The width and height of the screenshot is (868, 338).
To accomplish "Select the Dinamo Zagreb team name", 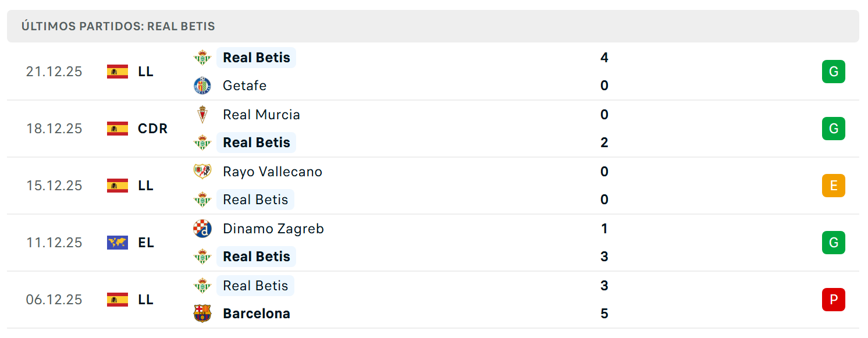I will pos(273,229).
